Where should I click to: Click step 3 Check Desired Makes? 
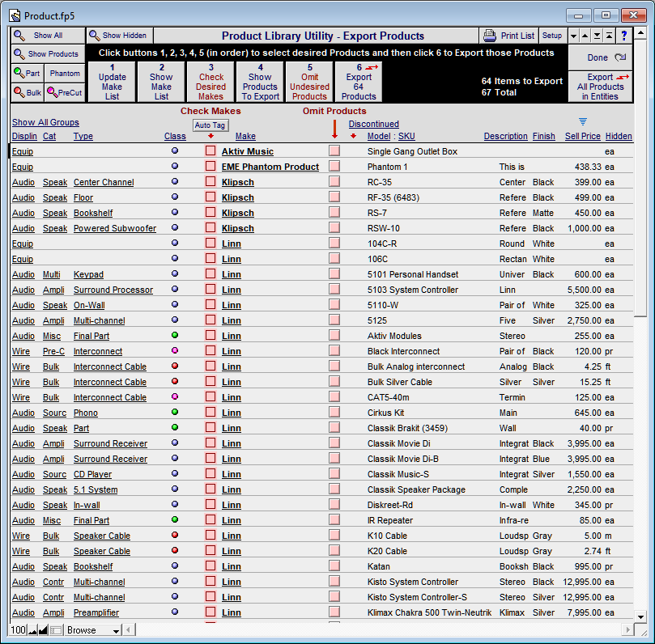(211, 82)
